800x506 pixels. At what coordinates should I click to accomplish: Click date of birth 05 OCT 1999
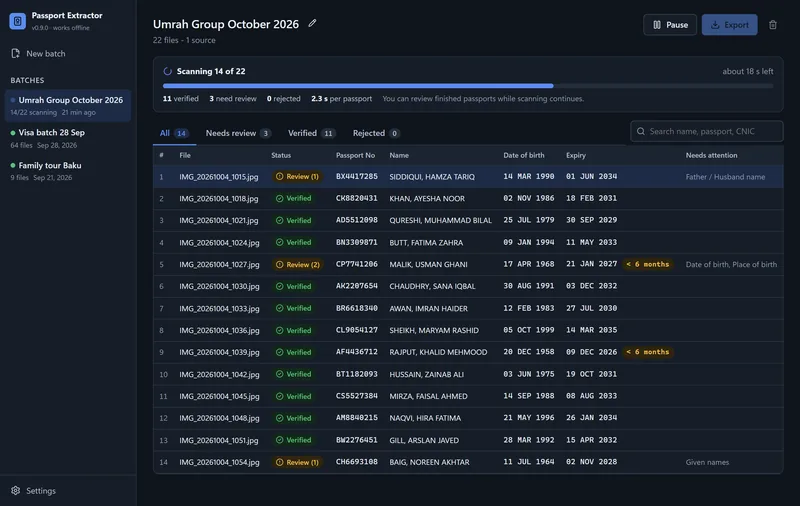(529, 330)
